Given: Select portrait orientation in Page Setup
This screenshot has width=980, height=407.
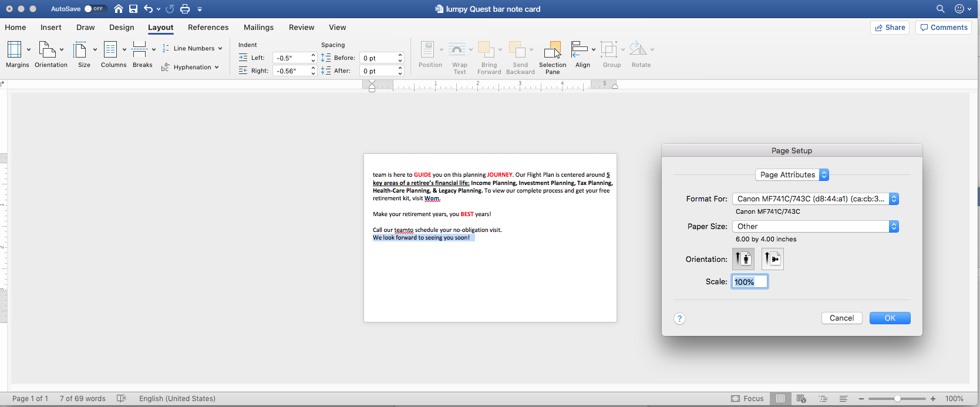Looking at the screenshot, I should (743, 259).
